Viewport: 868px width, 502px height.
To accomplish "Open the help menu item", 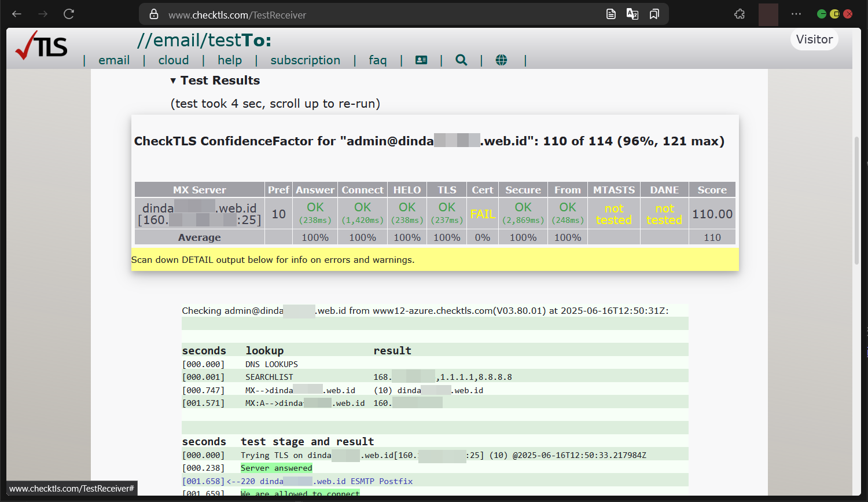I will coord(230,60).
